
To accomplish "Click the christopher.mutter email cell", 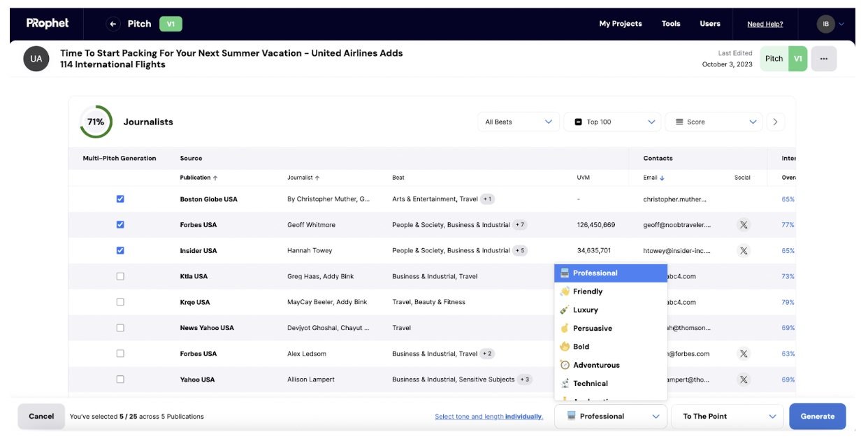I will tap(675, 199).
